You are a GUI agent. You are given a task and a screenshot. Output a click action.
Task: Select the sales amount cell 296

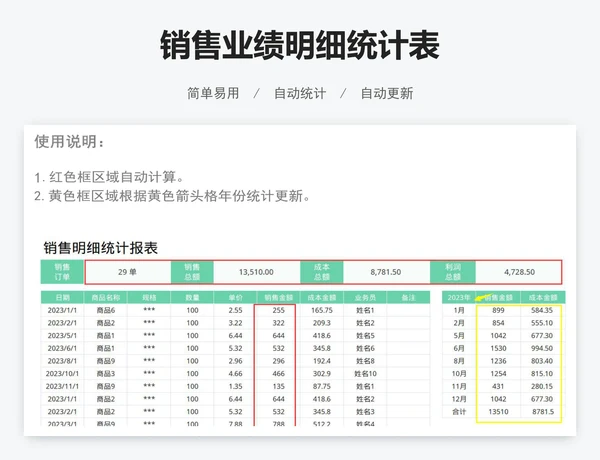click(x=278, y=361)
